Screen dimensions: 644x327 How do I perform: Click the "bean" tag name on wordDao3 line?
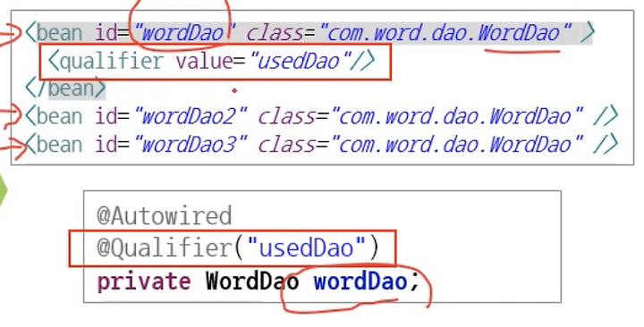pos(59,145)
